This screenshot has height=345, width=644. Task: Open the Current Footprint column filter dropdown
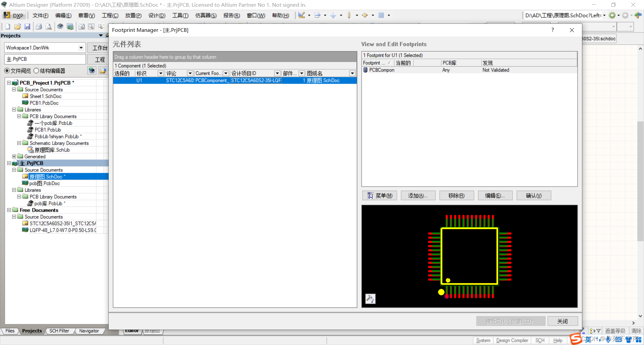226,73
